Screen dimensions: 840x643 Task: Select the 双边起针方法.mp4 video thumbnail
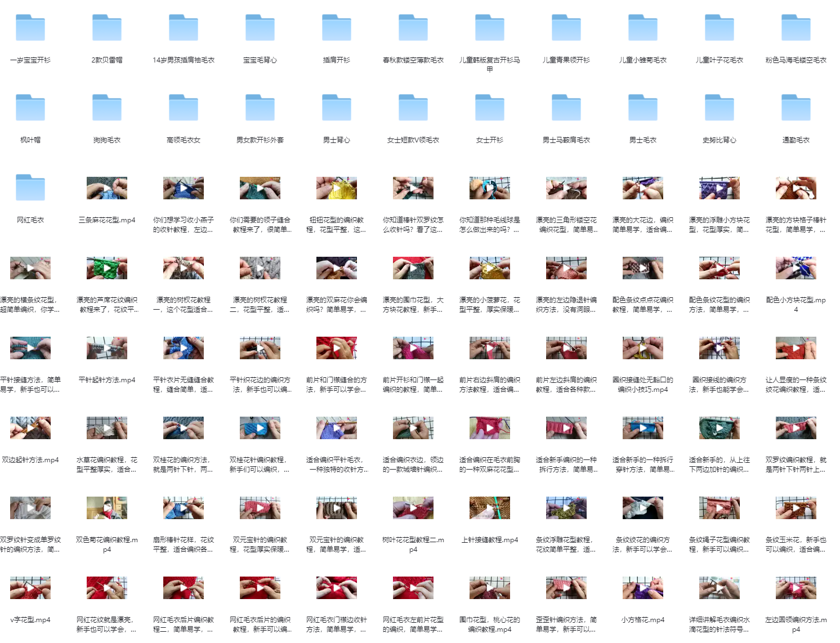pyautogui.click(x=30, y=428)
